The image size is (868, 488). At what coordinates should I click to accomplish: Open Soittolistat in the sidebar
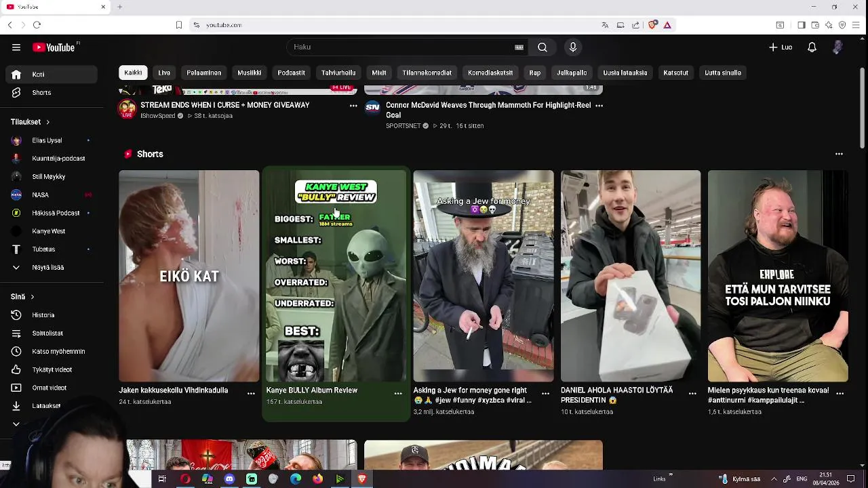click(x=52, y=333)
